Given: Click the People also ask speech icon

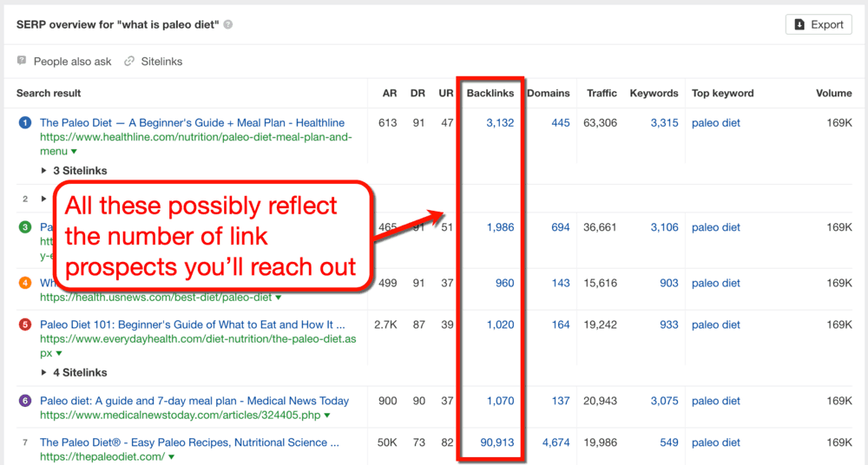Looking at the screenshot, I should (22, 61).
